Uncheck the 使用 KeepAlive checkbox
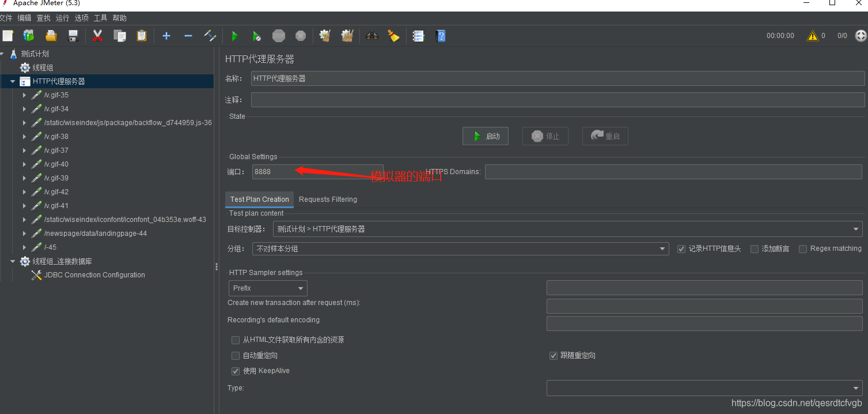This screenshot has width=868, height=414. (236, 371)
